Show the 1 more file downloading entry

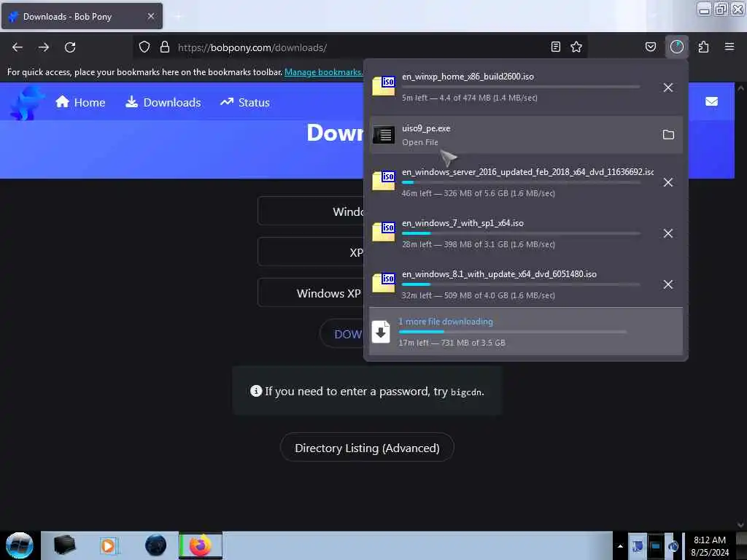tap(526, 332)
